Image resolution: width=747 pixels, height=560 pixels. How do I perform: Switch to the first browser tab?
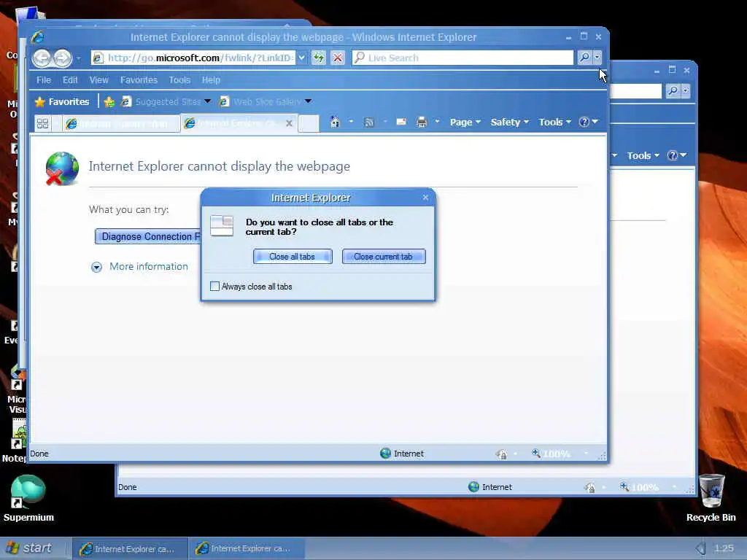(x=121, y=124)
